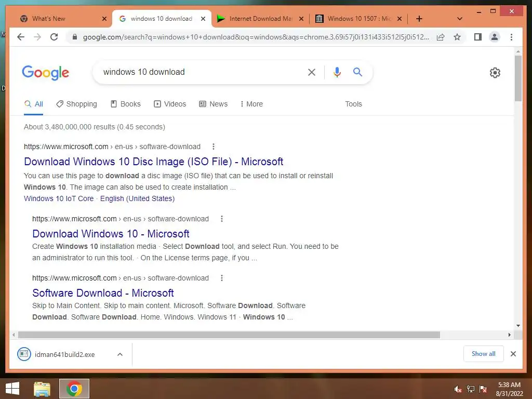Image resolution: width=532 pixels, height=399 pixels.
Task: Select the News results filter
Action: [214, 104]
